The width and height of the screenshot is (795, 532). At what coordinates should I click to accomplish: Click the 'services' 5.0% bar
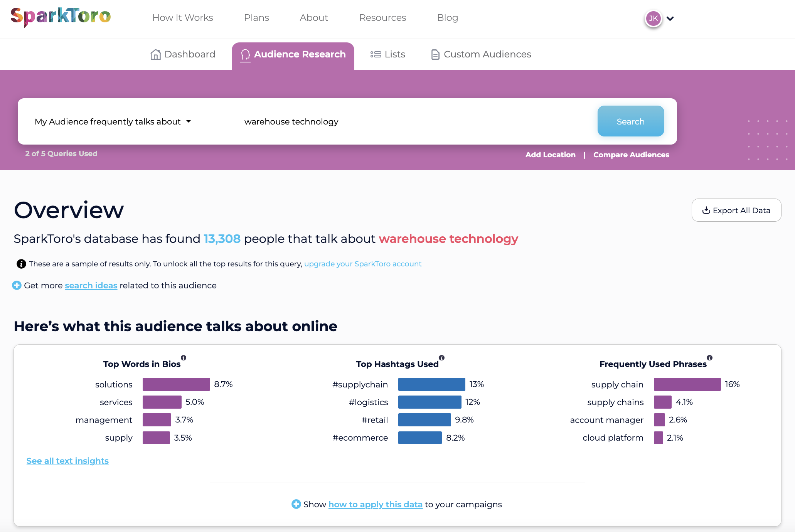click(x=162, y=402)
